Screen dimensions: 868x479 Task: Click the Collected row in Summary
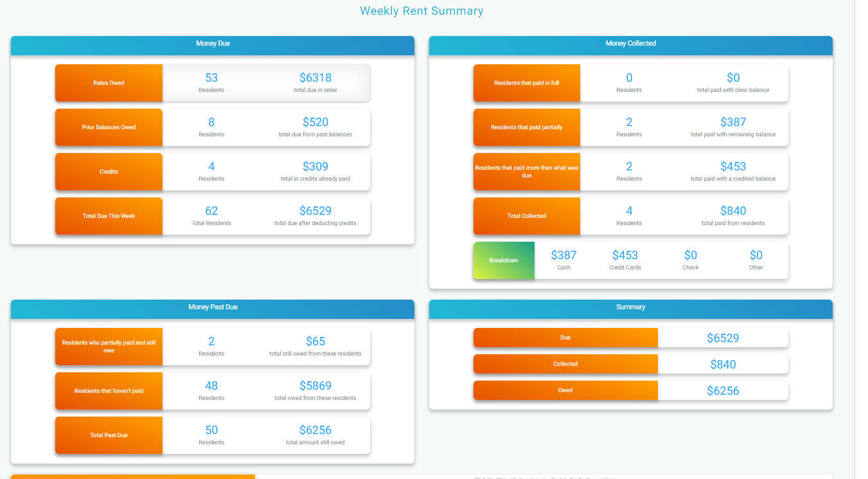[x=565, y=364]
